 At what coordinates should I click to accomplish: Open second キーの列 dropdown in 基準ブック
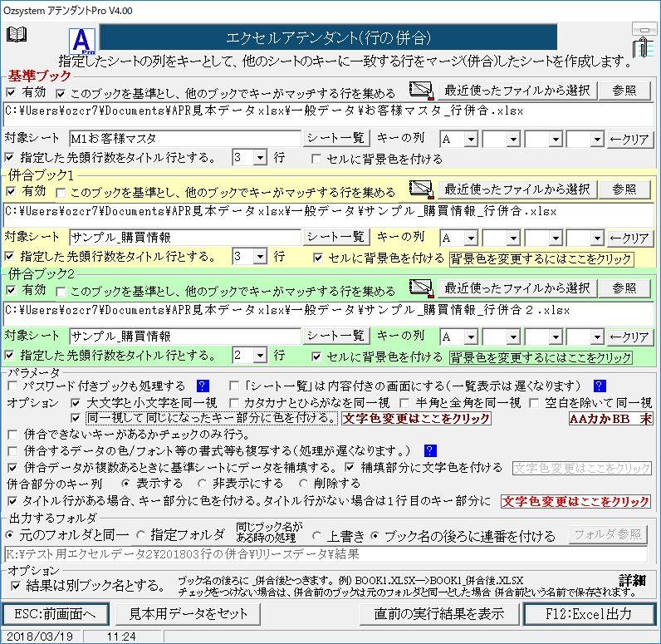click(x=513, y=139)
